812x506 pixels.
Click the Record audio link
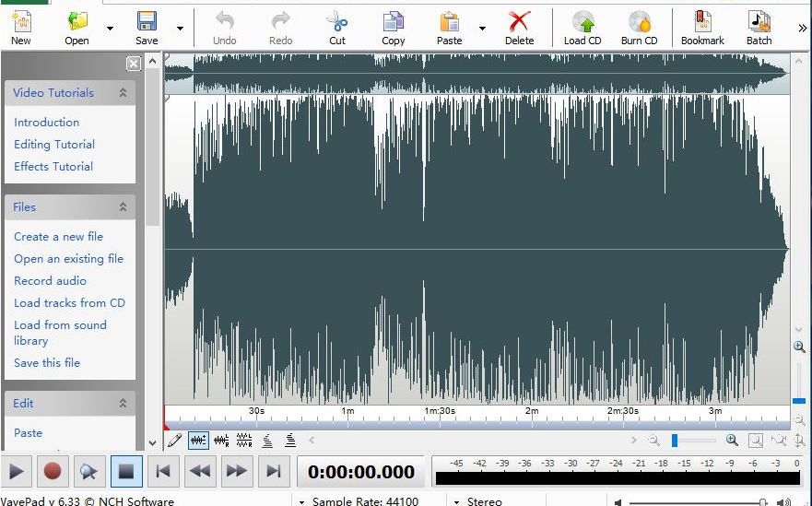(x=50, y=281)
